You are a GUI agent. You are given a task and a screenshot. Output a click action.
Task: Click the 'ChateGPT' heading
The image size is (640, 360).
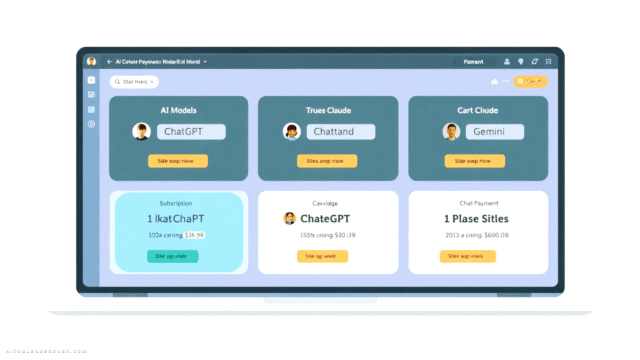[325, 219]
